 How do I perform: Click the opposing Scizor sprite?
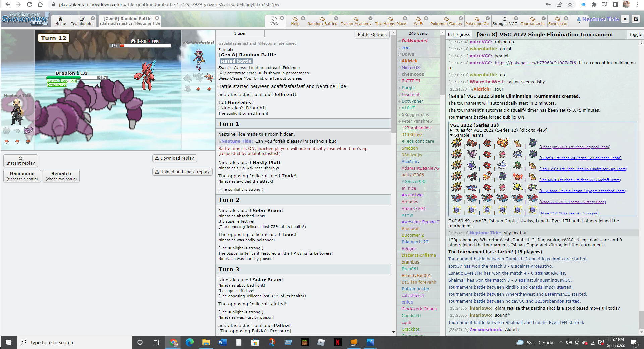tap(146, 75)
